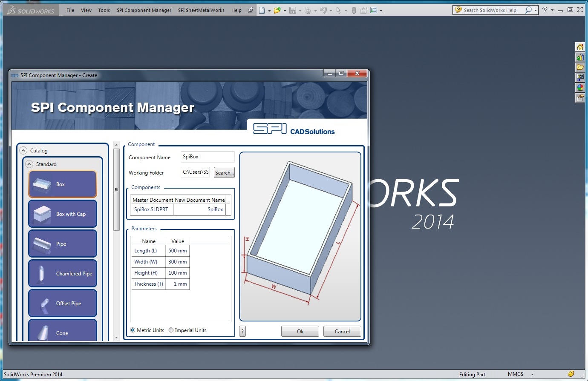The height and width of the screenshot is (381, 588).
Task: Click the Ok button
Action: (300, 332)
